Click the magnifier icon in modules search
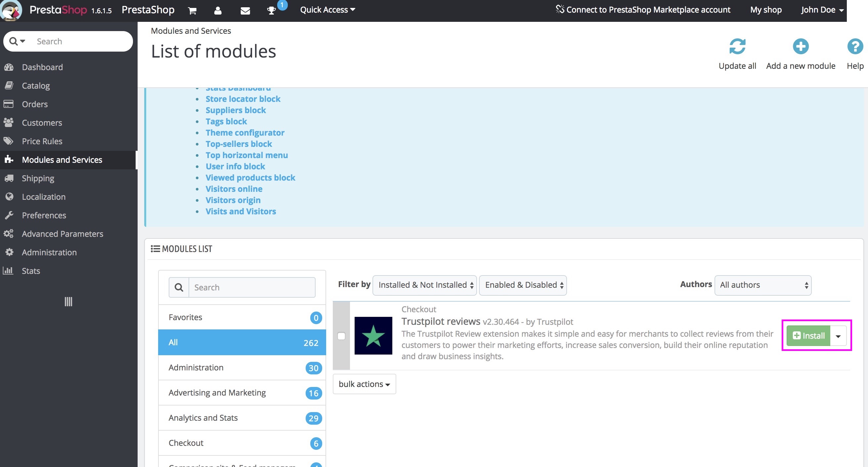The image size is (868, 467). (179, 287)
